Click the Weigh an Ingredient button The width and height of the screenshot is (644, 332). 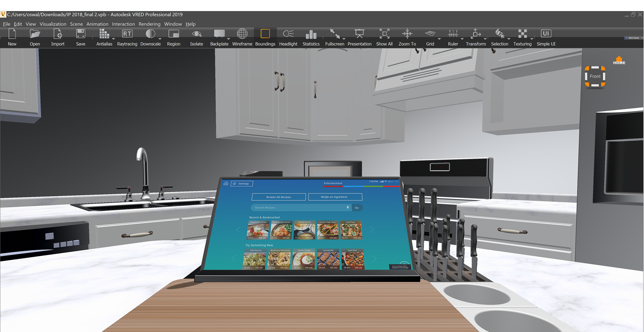coord(335,197)
